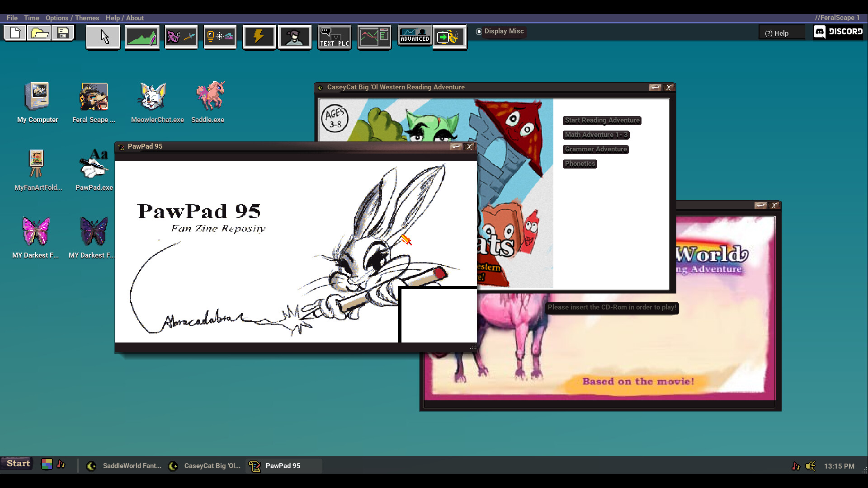Screen dimensions: 868x488
Task: Select the lightning bolt tool
Action: click(259, 37)
